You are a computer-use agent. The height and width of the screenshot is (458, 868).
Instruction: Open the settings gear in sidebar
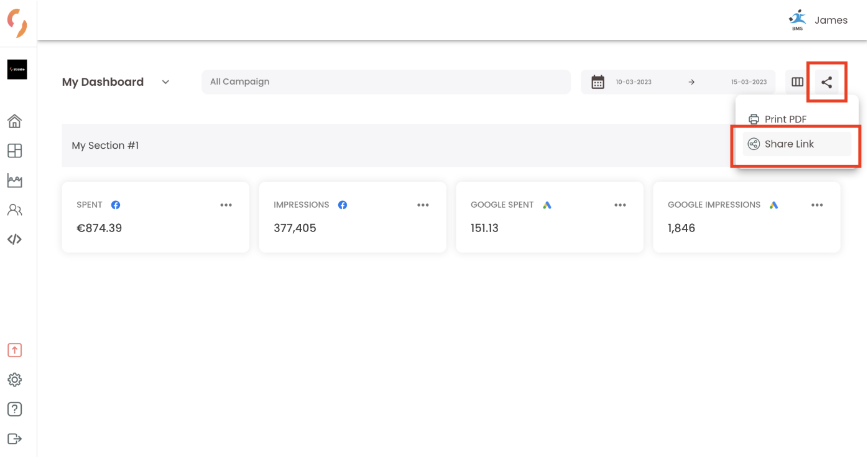14,380
